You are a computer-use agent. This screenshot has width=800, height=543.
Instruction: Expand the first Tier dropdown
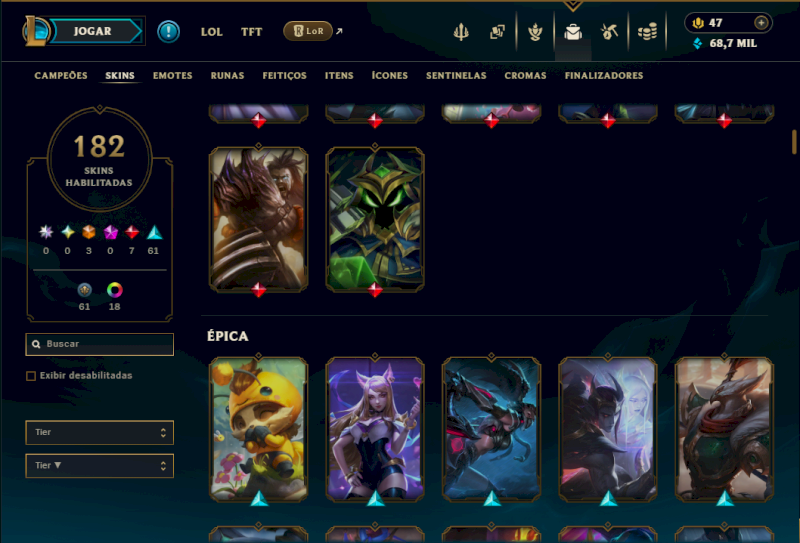[x=99, y=432]
